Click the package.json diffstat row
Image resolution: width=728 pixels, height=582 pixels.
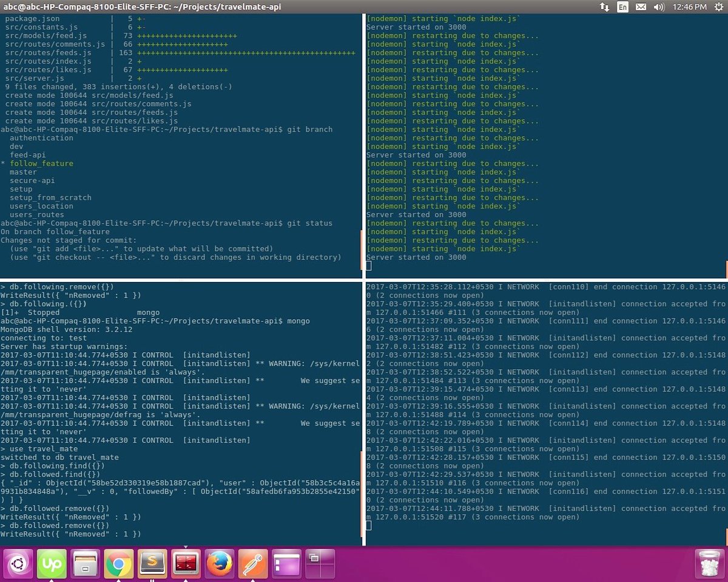[75, 19]
